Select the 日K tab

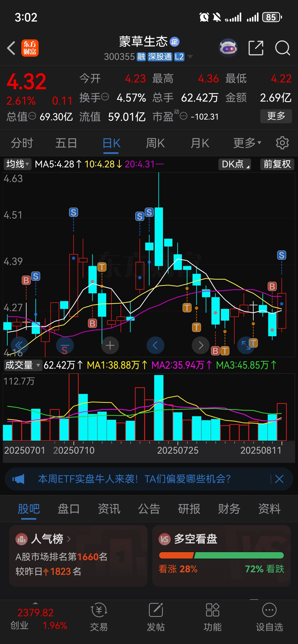[111, 143]
